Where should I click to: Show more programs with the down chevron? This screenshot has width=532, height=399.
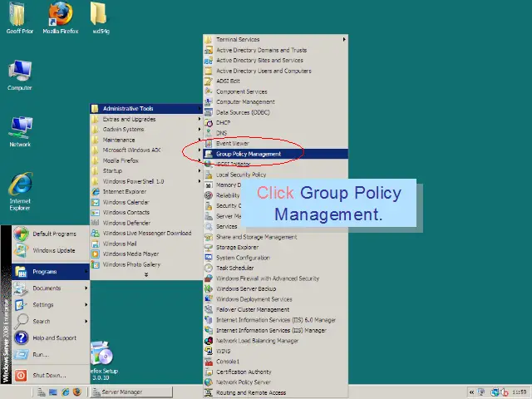point(146,274)
